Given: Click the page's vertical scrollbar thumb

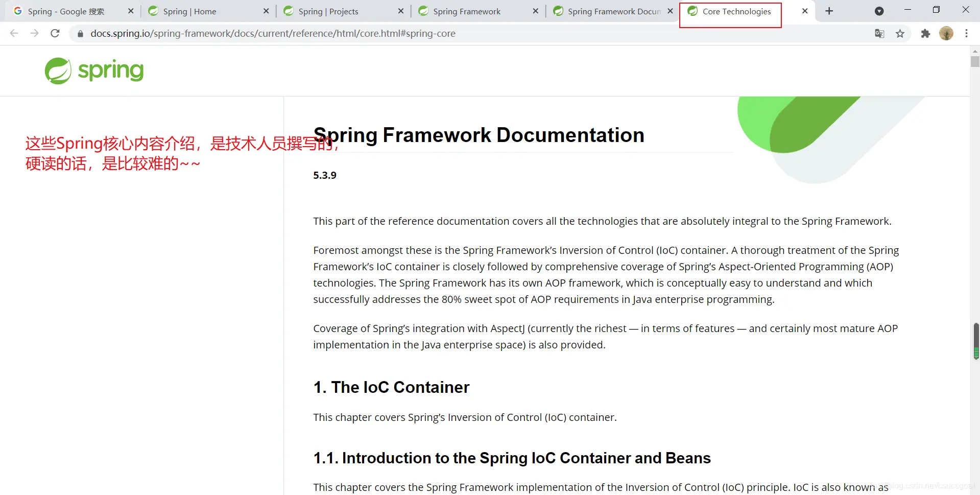Looking at the screenshot, I should (975, 62).
